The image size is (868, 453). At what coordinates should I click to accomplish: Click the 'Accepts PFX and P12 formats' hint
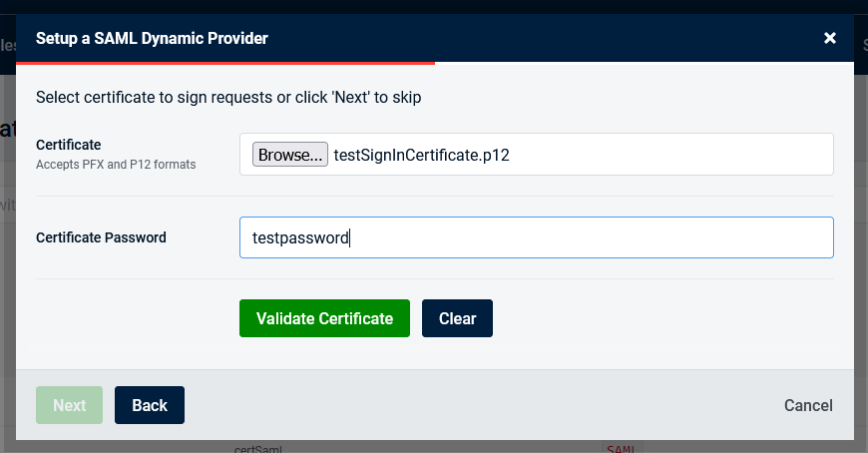click(116, 164)
